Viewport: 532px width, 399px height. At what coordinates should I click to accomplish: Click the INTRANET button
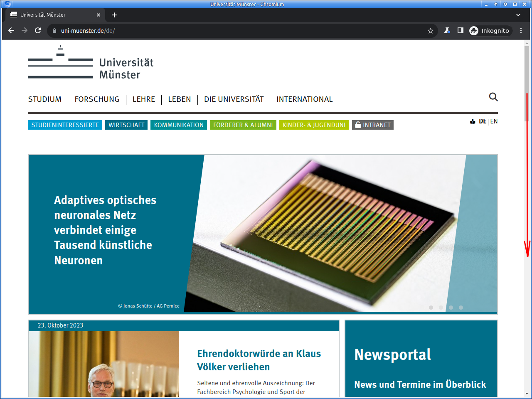(373, 125)
